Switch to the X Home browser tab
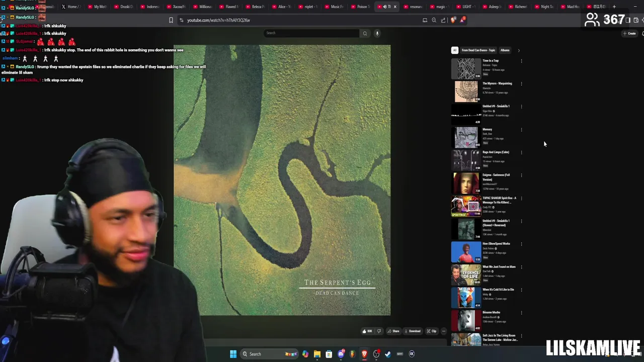 pos(70,7)
